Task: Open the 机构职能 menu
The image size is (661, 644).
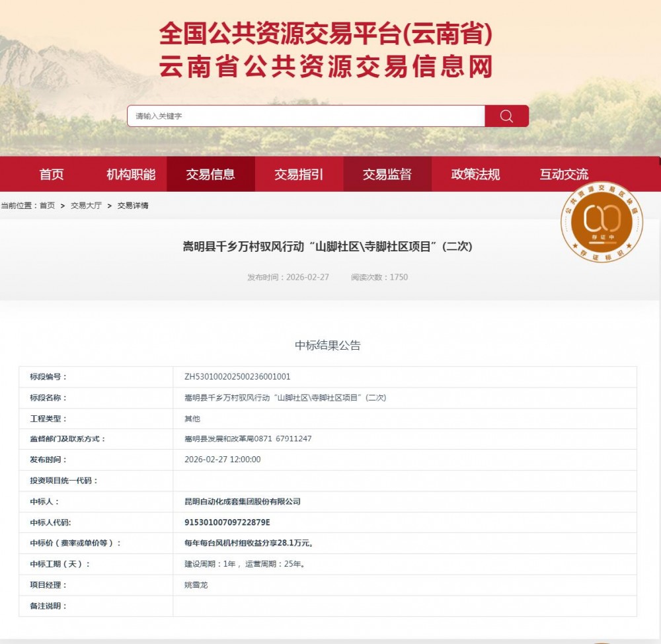Action: tap(130, 174)
